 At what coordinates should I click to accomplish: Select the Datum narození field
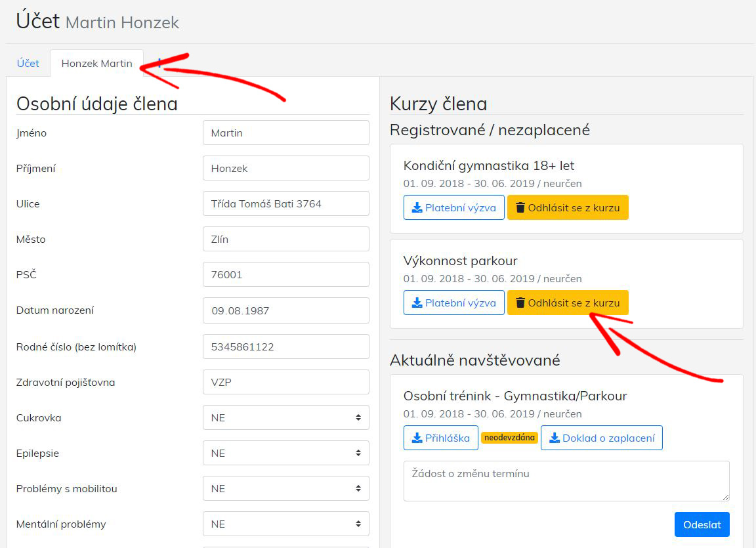285,311
